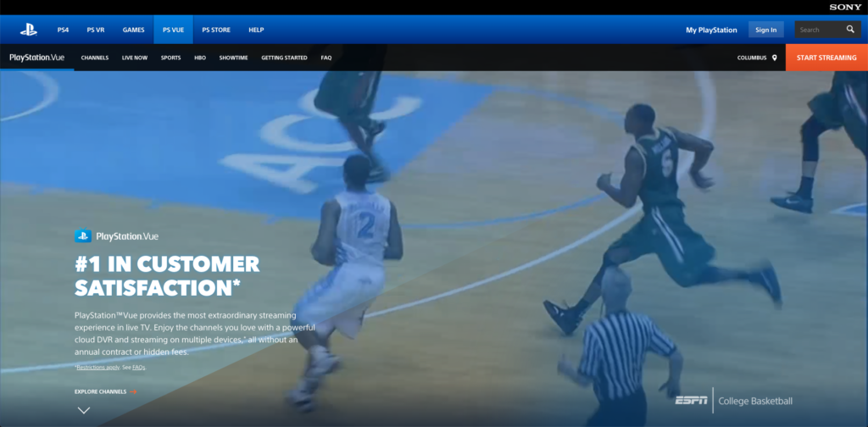Click the down chevron below Explore Channels

click(x=84, y=410)
